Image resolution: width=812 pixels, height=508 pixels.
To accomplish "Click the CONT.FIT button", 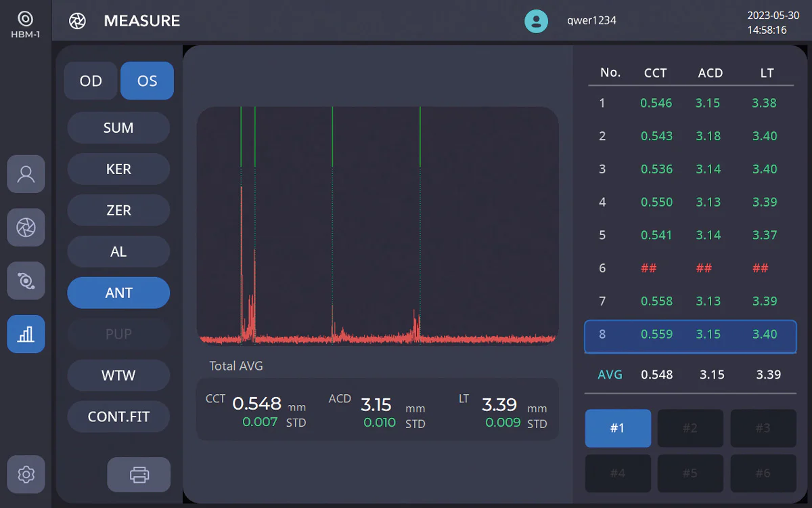I will click(118, 417).
